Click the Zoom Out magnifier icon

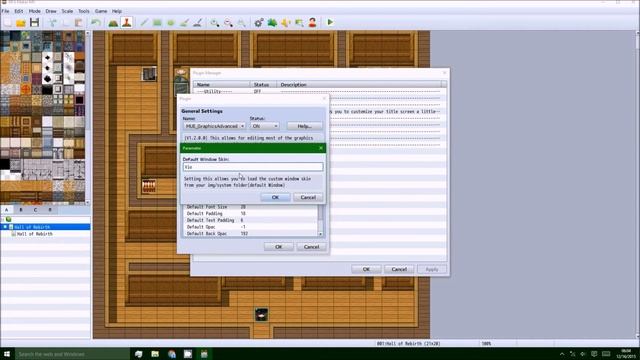coord(228,22)
